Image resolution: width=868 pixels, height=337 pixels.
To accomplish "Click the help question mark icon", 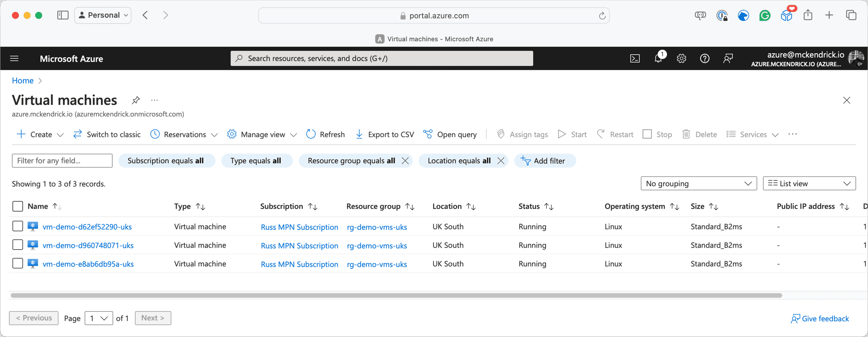I will 704,58.
